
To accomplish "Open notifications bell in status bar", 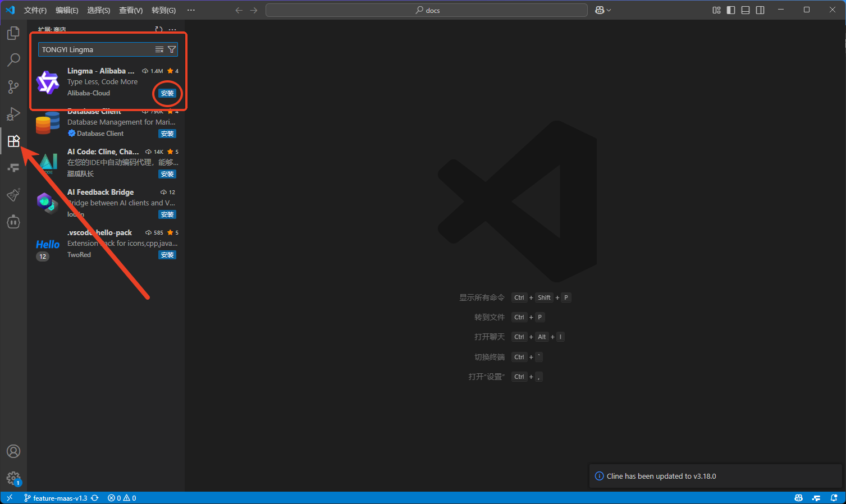I will (x=834, y=498).
